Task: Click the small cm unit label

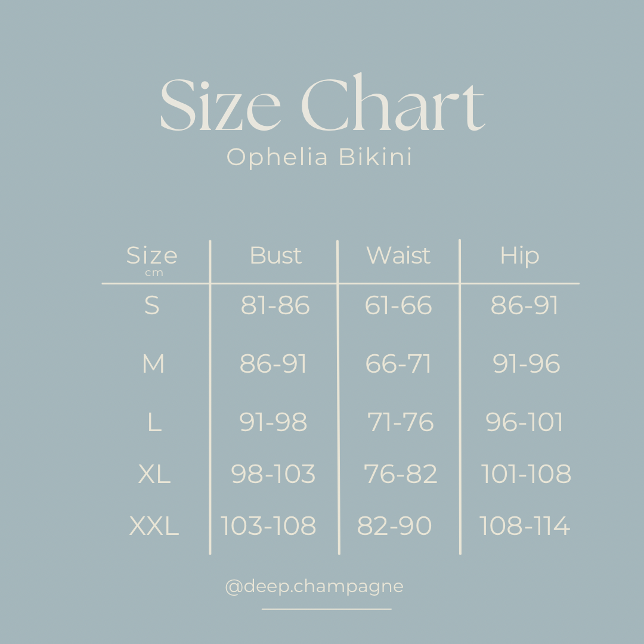Action: point(154,273)
